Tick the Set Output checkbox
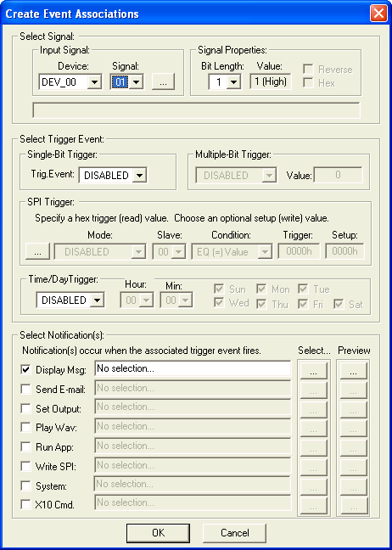 (25, 408)
